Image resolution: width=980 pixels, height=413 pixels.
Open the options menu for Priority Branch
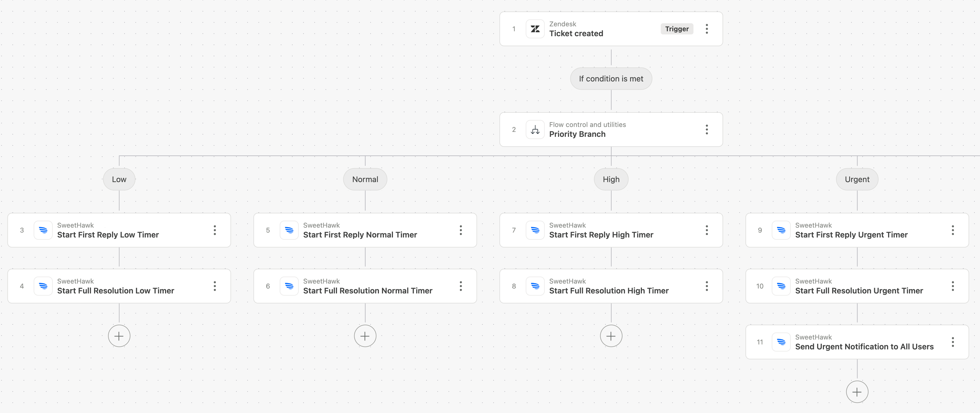707,130
